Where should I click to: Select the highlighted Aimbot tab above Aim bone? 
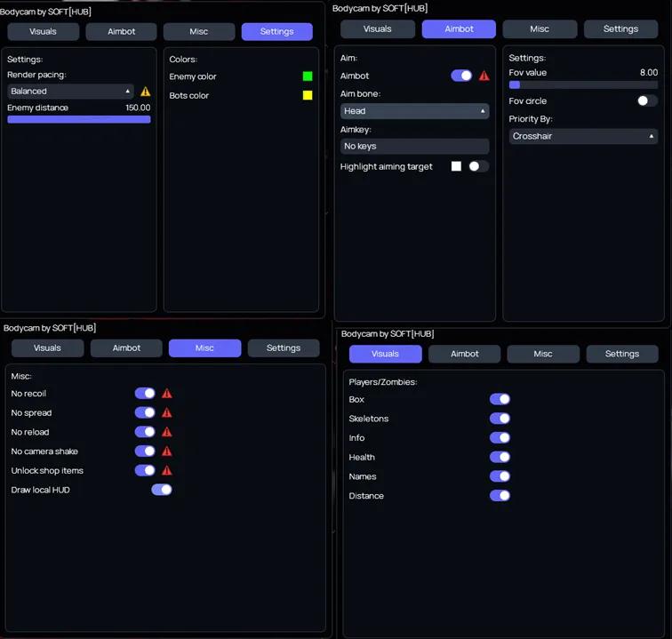point(459,29)
